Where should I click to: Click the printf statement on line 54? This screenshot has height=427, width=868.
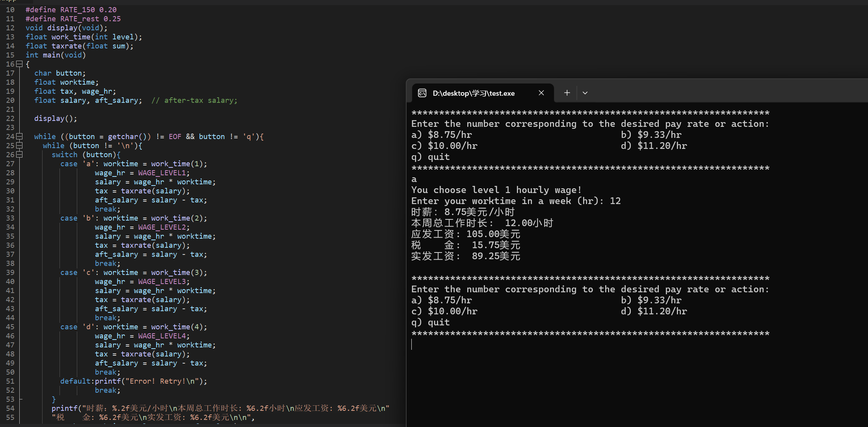pos(221,408)
